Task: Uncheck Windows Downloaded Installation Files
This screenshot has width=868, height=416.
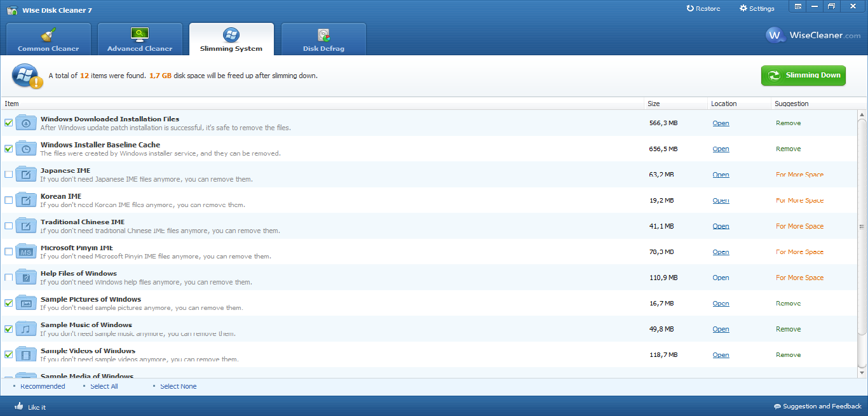Action: point(9,123)
